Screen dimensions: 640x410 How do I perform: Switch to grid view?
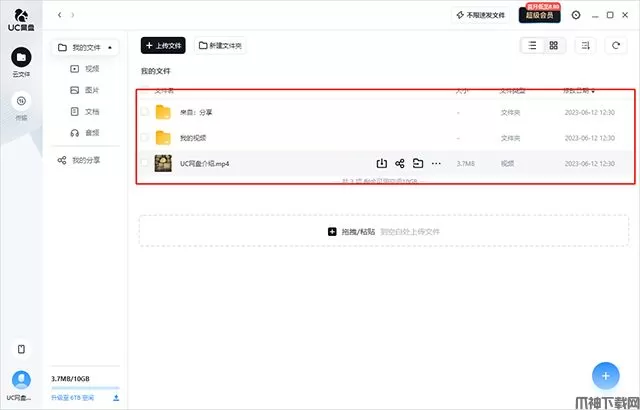point(553,46)
